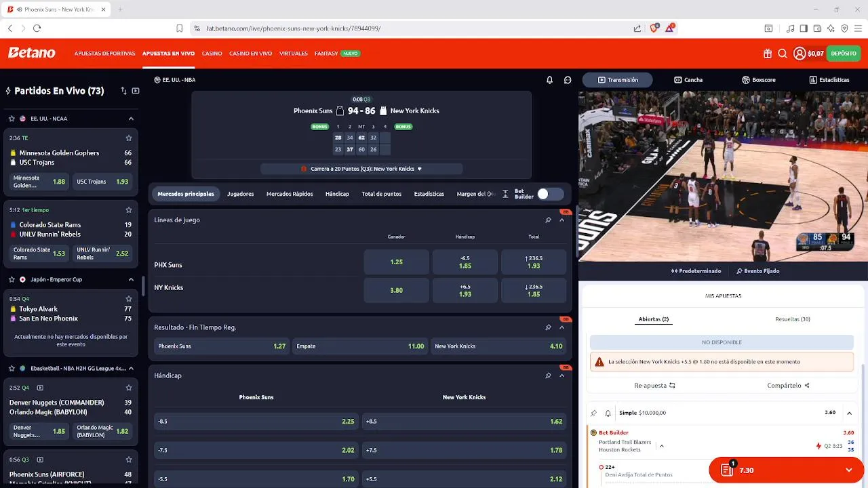The image size is (868, 488).
Task: Select PHX Suns Ganador odds 1.25
Action: (x=397, y=262)
